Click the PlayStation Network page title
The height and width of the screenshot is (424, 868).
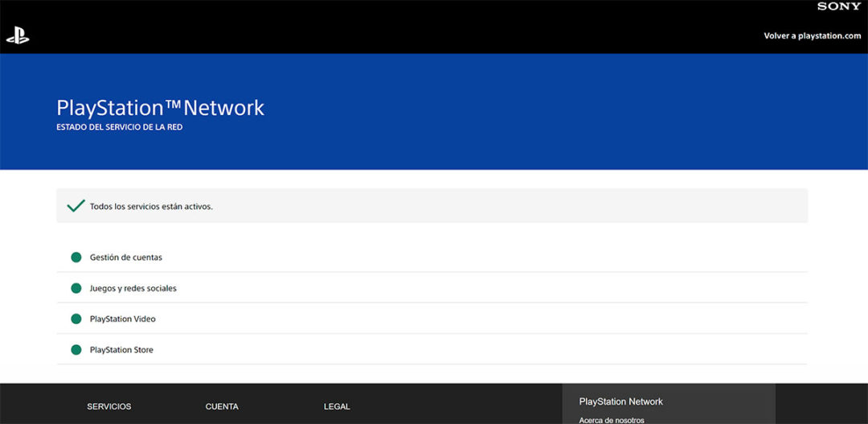tap(160, 108)
